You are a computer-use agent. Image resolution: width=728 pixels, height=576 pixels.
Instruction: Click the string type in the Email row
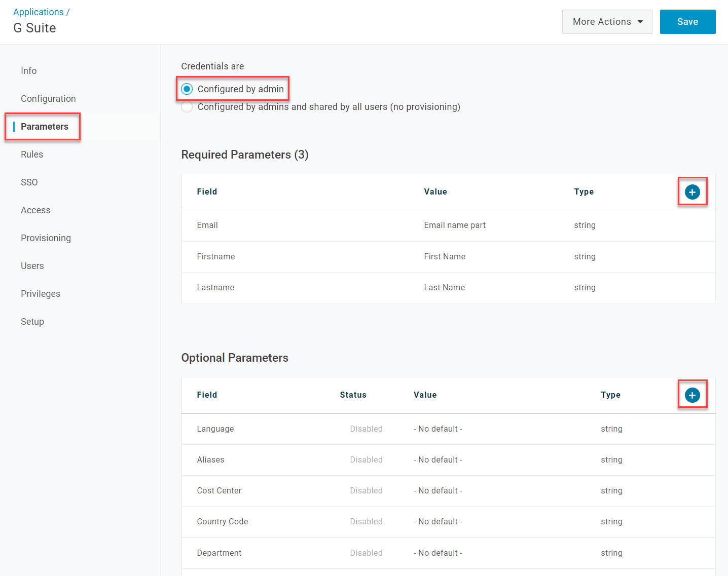(585, 225)
